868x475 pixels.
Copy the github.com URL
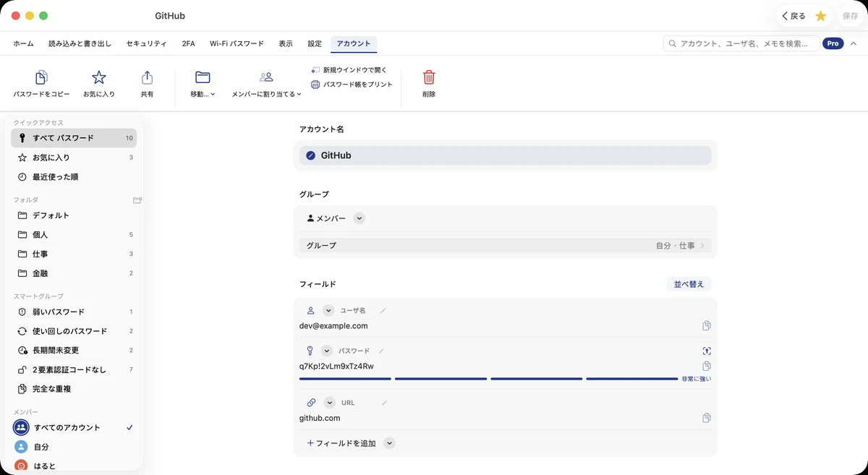[707, 418]
